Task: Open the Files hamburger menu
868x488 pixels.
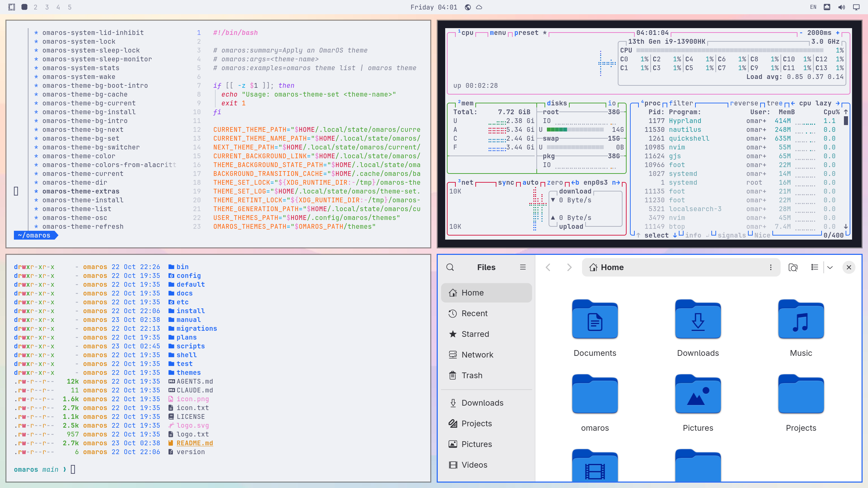Action: [522, 267]
